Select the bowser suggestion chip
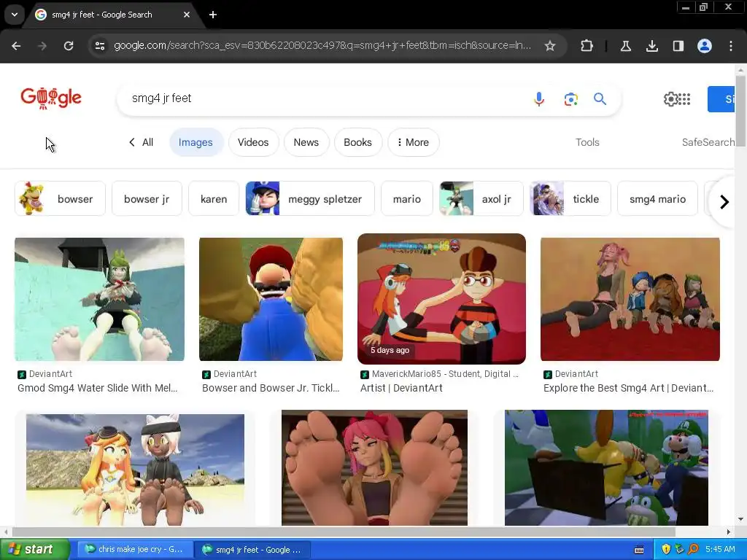The width and height of the screenshot is (747, 560). (x=60, y=199)
